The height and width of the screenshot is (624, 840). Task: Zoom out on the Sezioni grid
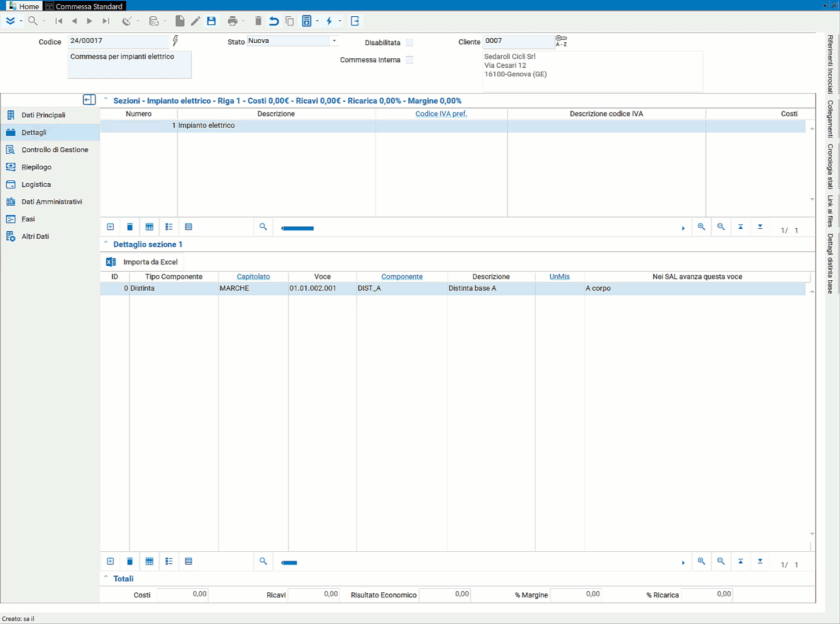(721, 227)
